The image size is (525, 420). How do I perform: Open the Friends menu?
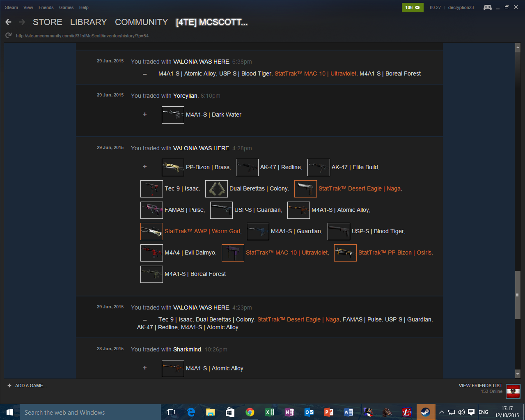pos(46,7)
